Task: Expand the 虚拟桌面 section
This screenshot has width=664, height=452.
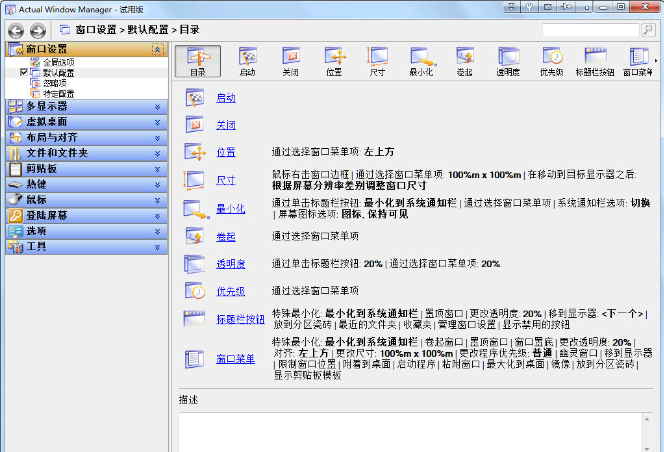Action: [87, 122]
